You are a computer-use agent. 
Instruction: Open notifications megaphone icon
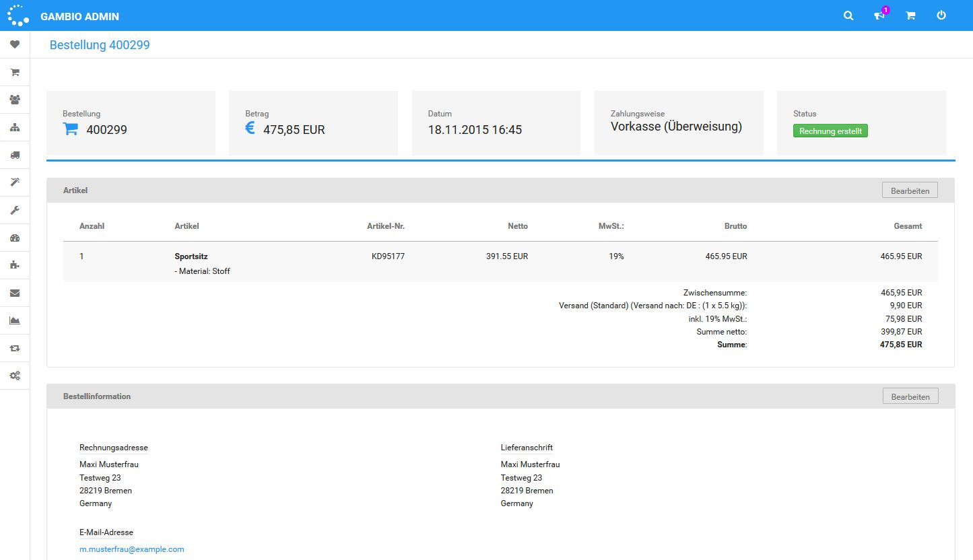pos(879,15)
